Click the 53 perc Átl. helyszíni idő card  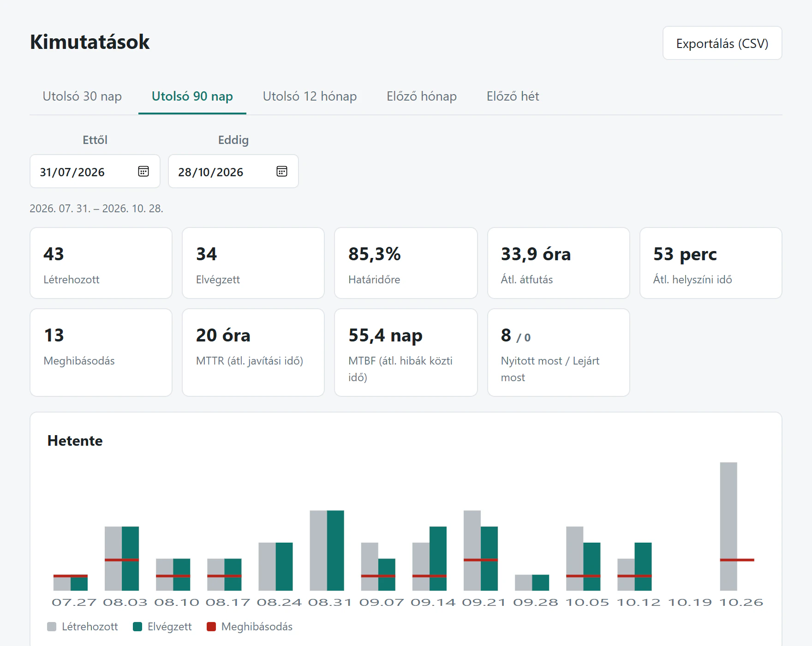(x=711, y=263)
